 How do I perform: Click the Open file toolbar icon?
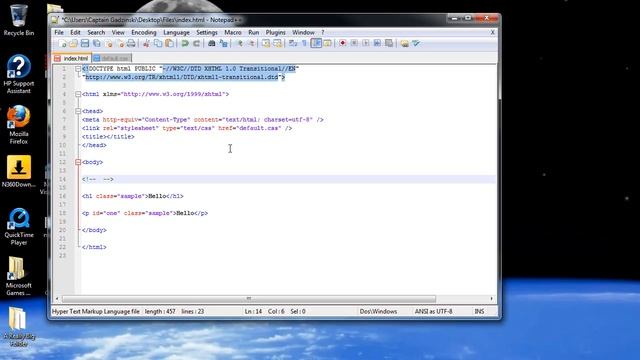(73, 43)
